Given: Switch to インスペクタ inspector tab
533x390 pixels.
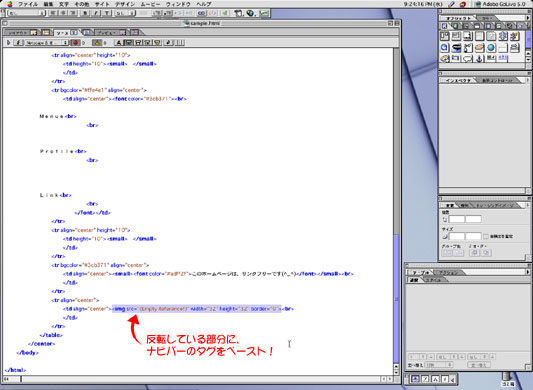Looking at the screenshot, I should click(458, 81).
